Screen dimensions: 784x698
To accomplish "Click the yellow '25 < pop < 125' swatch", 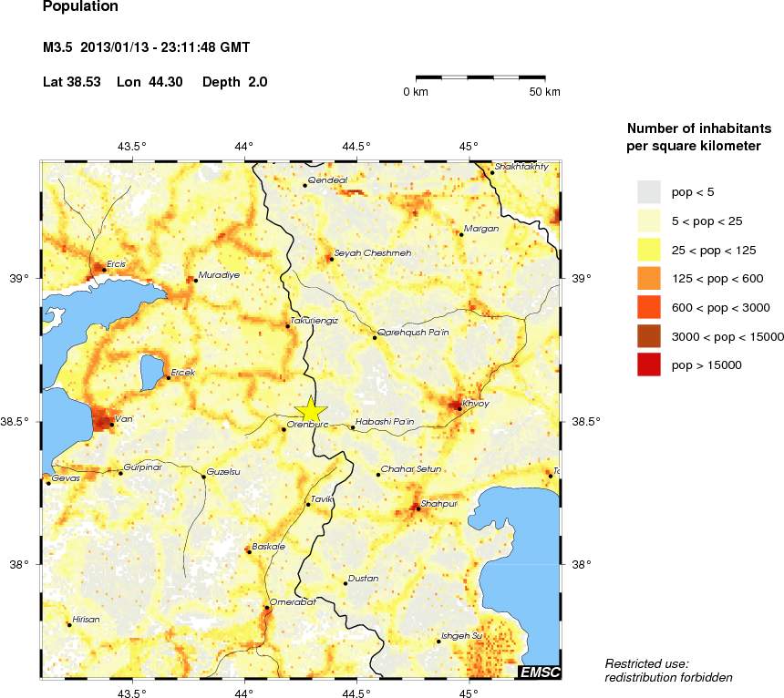I will point(648,249).
